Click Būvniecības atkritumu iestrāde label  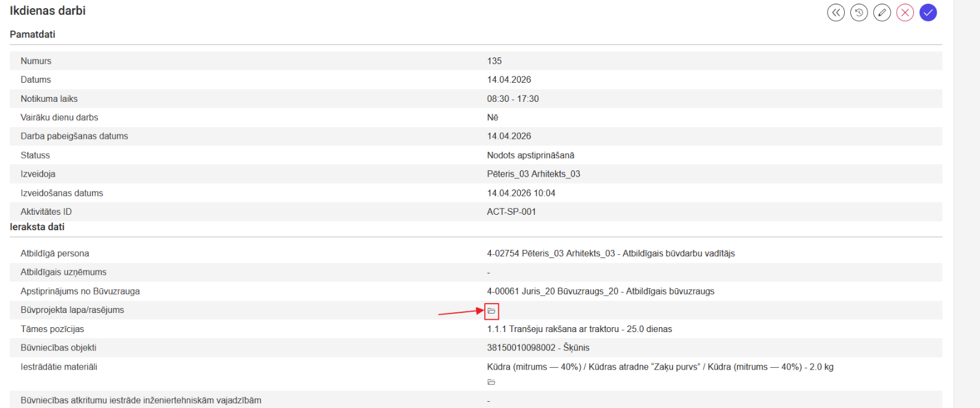(x=141, y=401)
